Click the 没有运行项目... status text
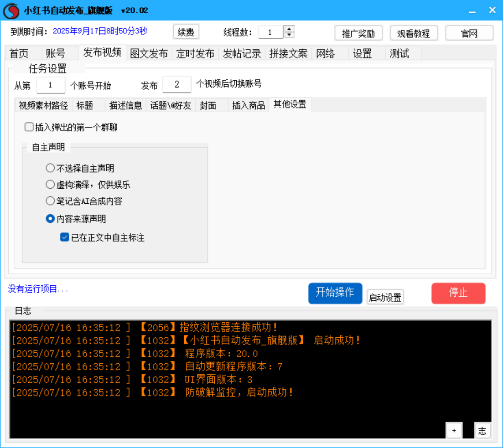503x448 pixels. point(38,289)
